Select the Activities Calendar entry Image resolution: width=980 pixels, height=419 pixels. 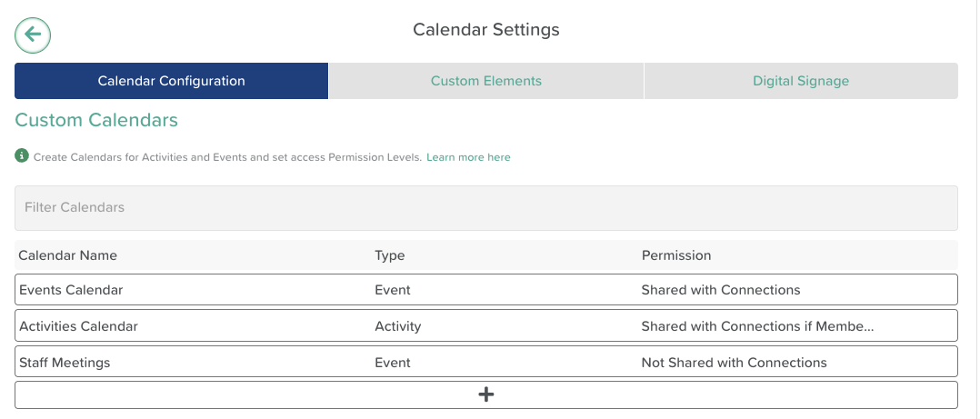pyautogui.click(x=78, y=325)
